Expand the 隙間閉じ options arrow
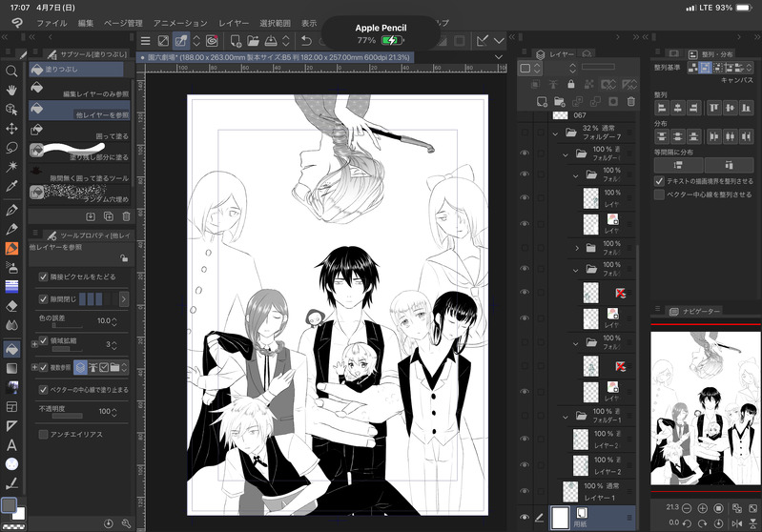This screenshot has height=532, width=762. pyautogui.click(x=124, y=298)
